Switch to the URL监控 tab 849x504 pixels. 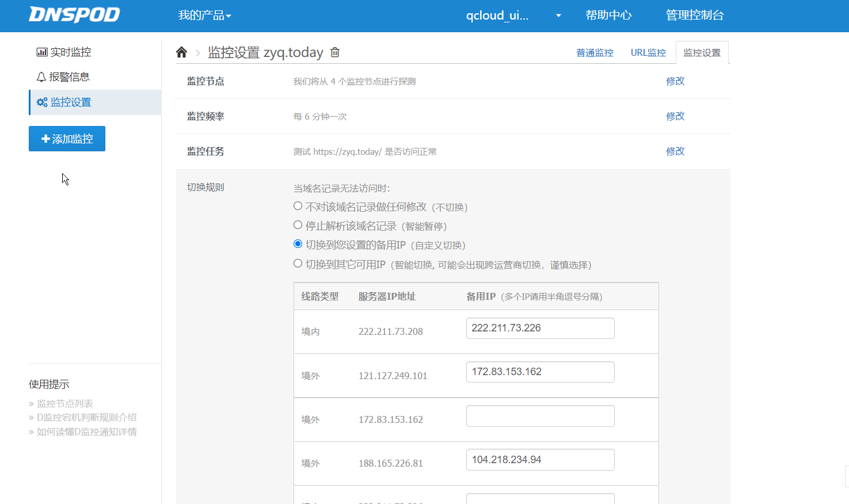(648, 52)
